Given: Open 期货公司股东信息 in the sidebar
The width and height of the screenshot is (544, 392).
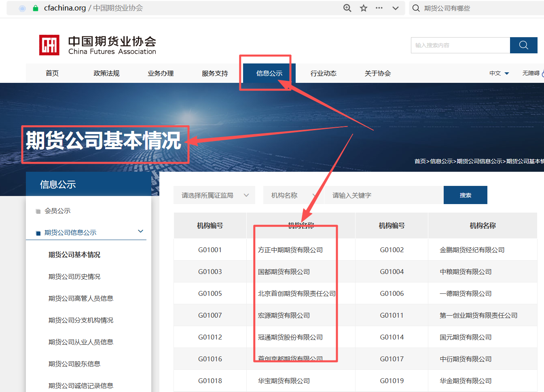Looking at the screenshot, I should click(74, 364).
